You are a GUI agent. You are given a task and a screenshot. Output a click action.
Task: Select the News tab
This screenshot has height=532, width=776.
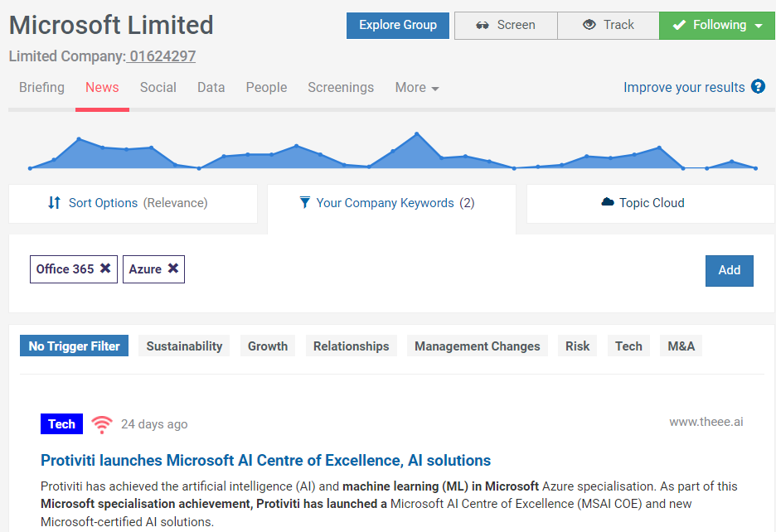pos(102,88)
